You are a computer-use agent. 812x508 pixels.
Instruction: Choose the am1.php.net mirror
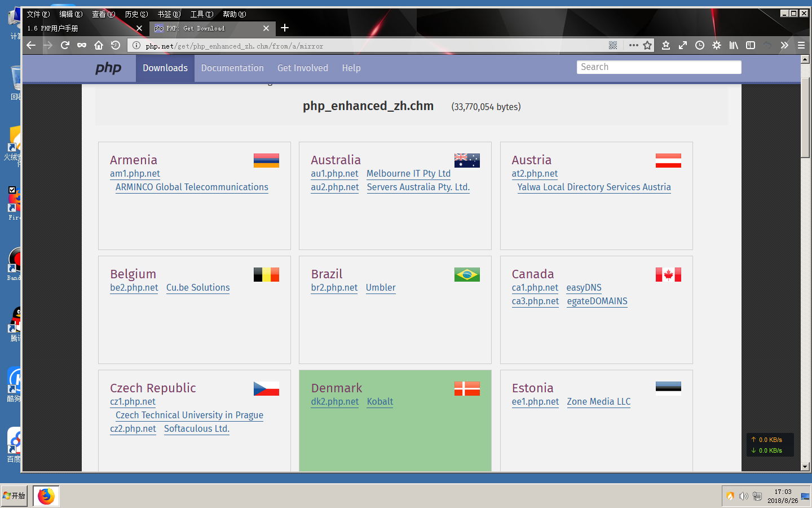(135, 174)
